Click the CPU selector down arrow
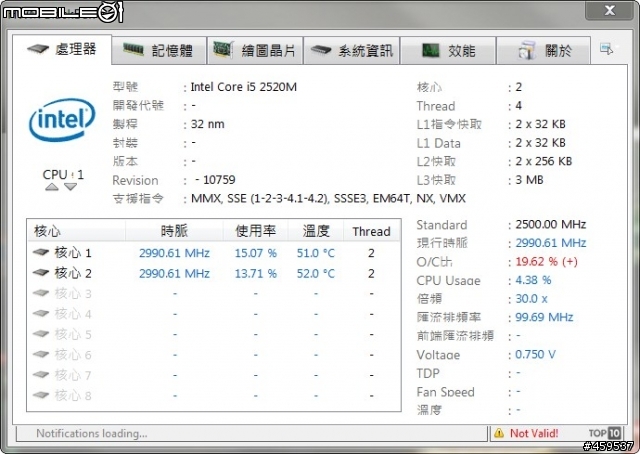The width and height of the screenshot is (640, 454). [71, 187]
